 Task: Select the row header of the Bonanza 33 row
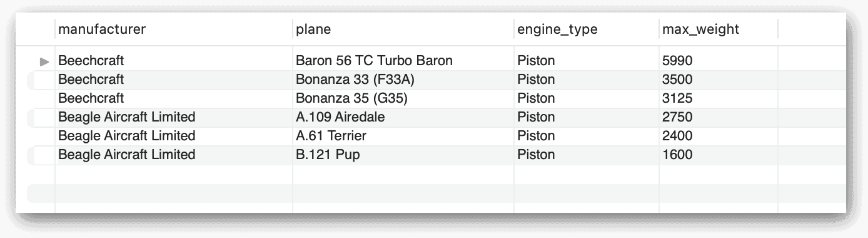(x=41, y=80)
